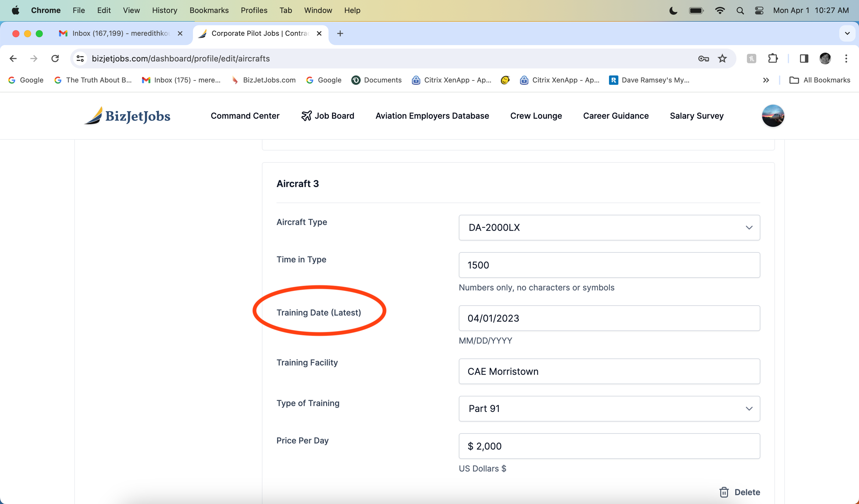Open the tab search dropdown arrow
The image size is (859, 504).
tap(847, 33)
